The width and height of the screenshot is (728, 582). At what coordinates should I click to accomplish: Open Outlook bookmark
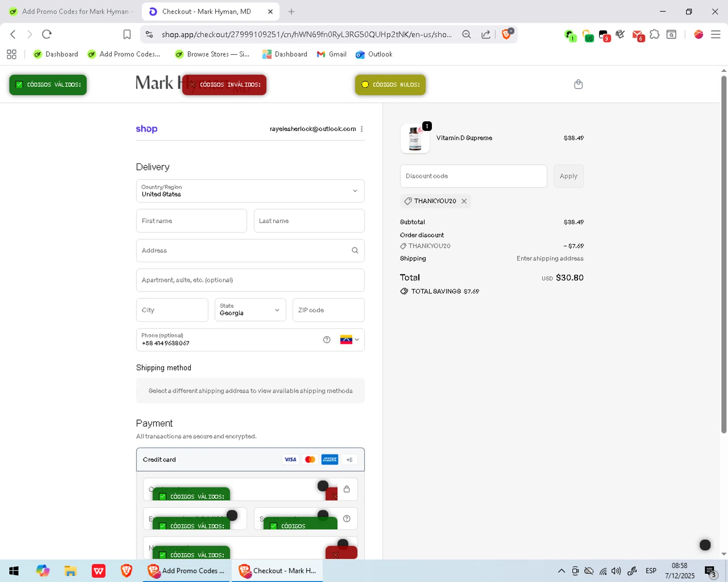374,54
